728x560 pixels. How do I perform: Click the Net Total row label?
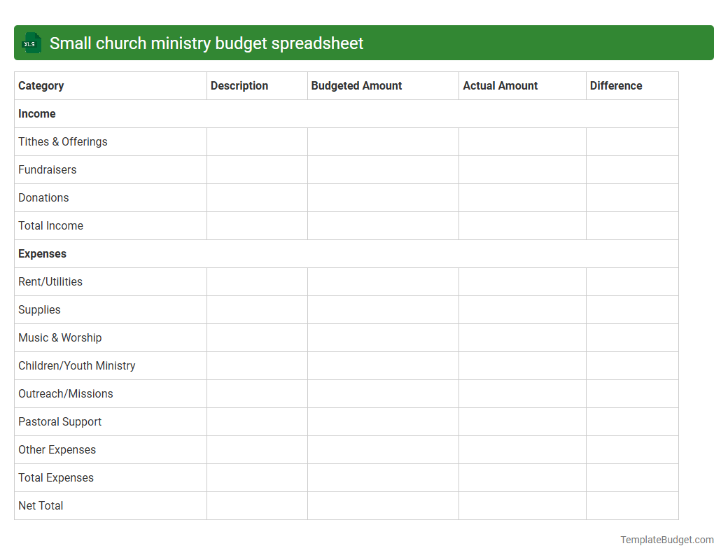click(40, 505)
